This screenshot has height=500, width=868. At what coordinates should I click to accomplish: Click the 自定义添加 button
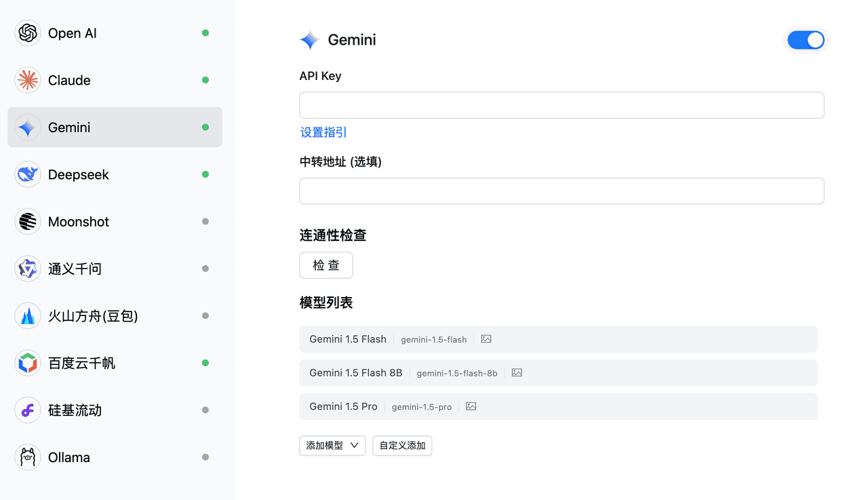point(402,446)
